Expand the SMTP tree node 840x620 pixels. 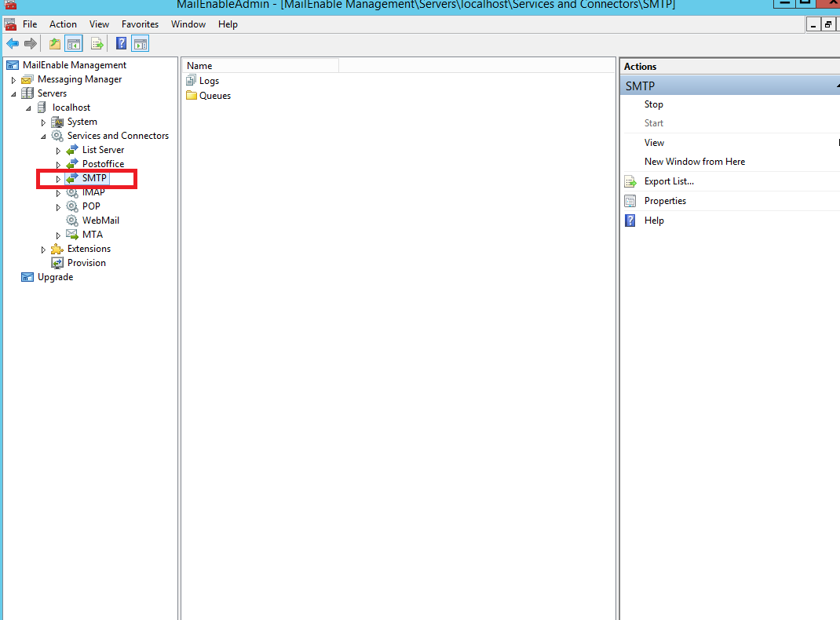click(58, 179)
